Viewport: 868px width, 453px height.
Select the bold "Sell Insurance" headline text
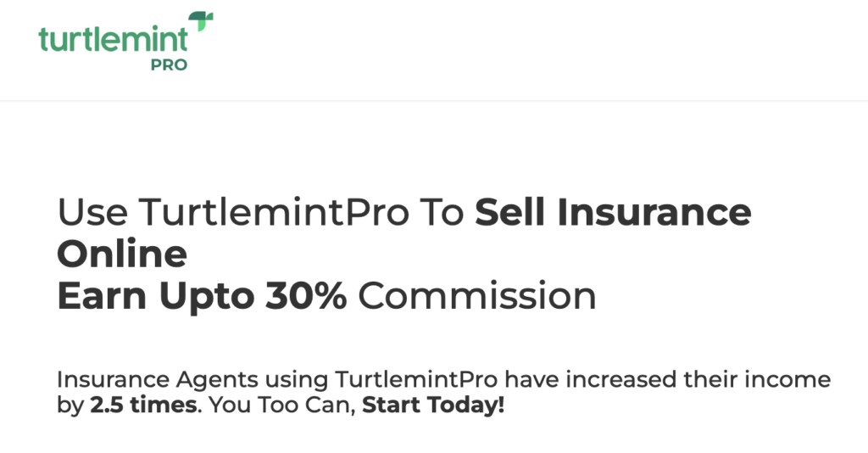[613, 212]
